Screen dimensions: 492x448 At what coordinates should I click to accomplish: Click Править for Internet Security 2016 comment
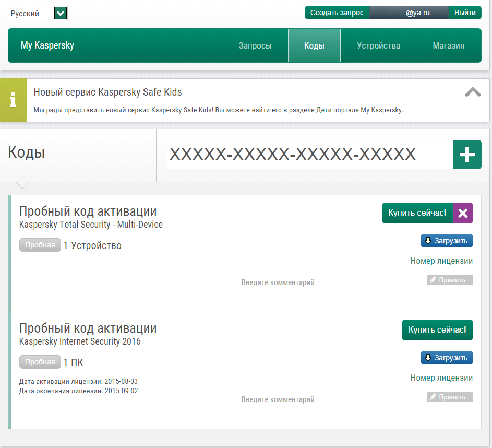(x=450, y=397)
